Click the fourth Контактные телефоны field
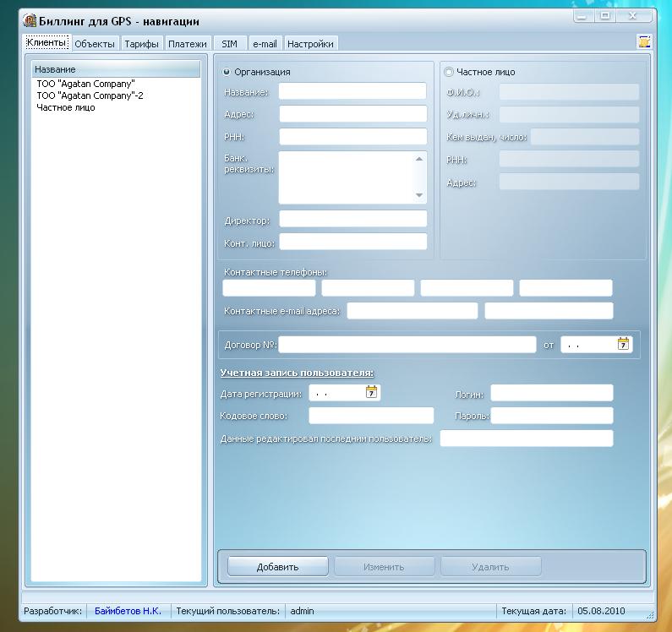 565,288
